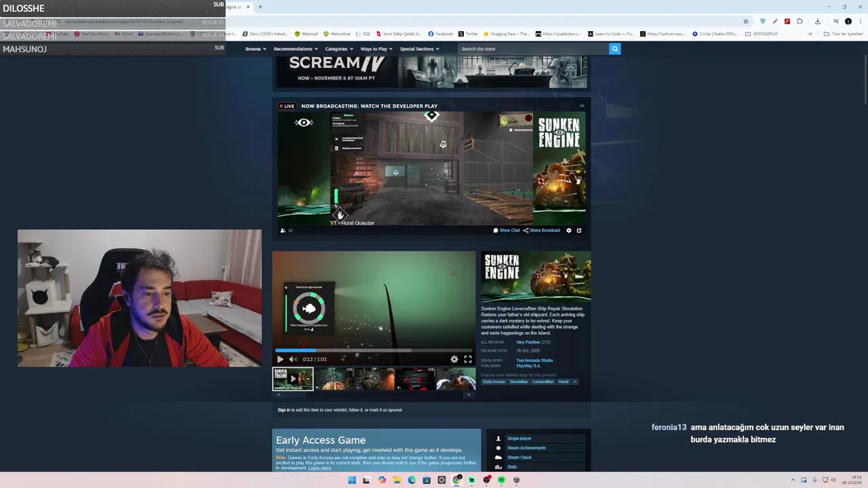Image resolution: width=868 pixels, height=488 pixels.
Task: Focus the Search the store field
Action: click(533, 49)
